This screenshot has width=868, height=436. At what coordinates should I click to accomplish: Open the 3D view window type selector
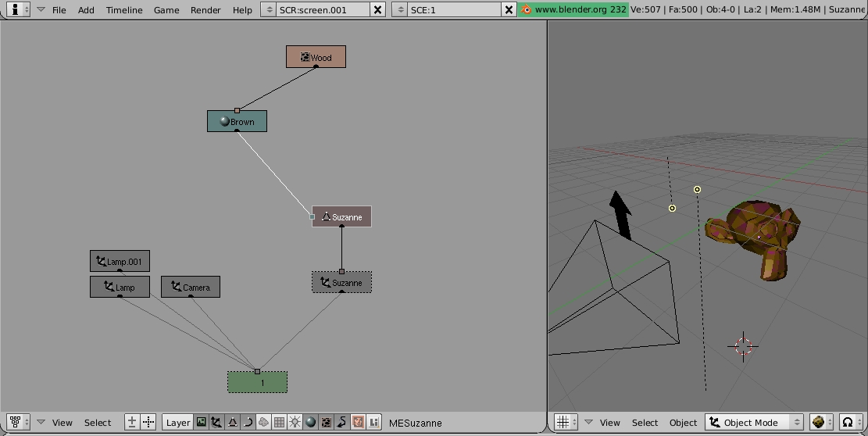click(566, 422)
